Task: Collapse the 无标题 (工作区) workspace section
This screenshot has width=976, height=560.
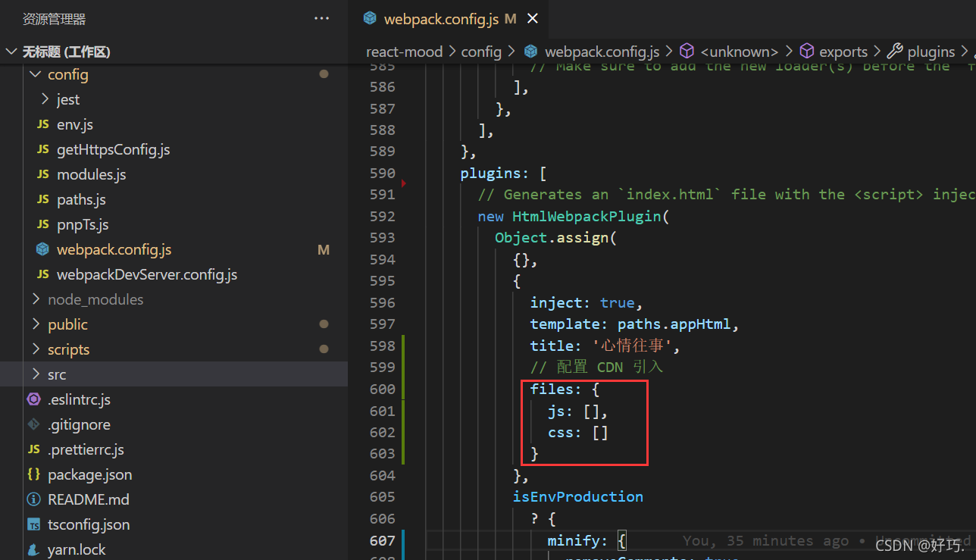Action: [11, 52]
